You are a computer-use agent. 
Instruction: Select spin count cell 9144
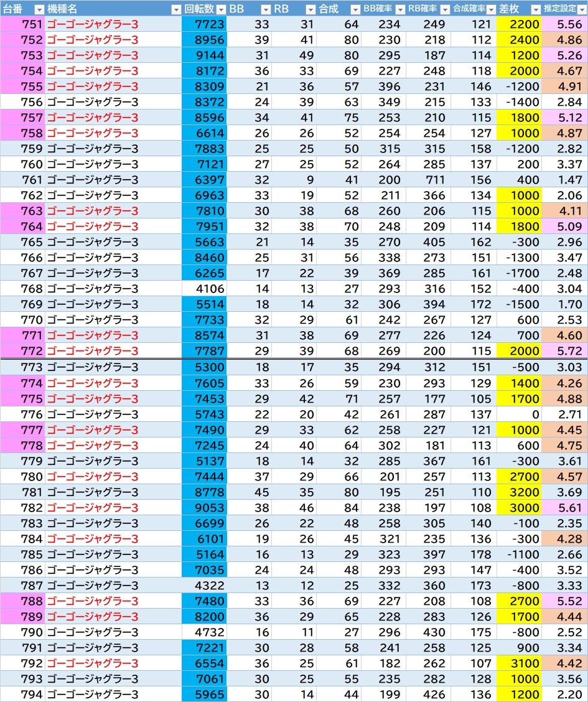point(204,55)
